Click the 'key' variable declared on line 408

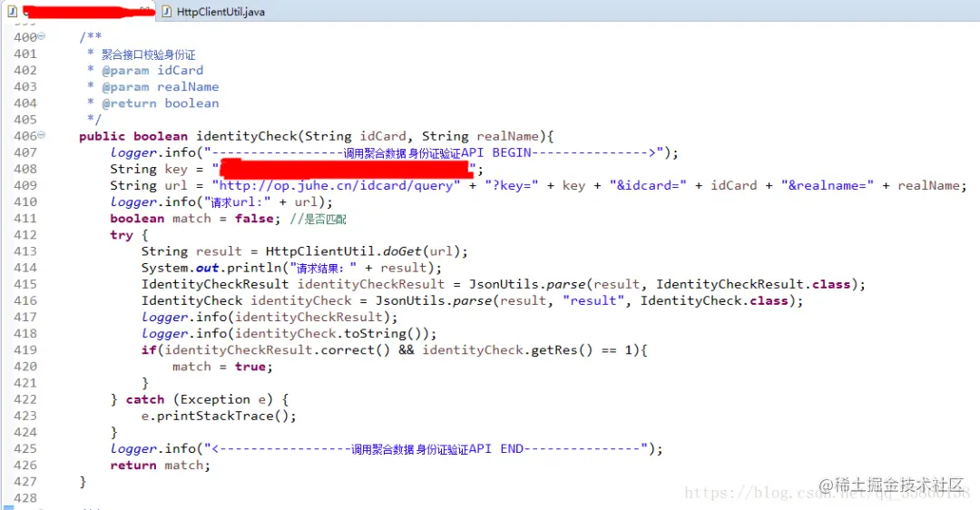pos(176,170)
